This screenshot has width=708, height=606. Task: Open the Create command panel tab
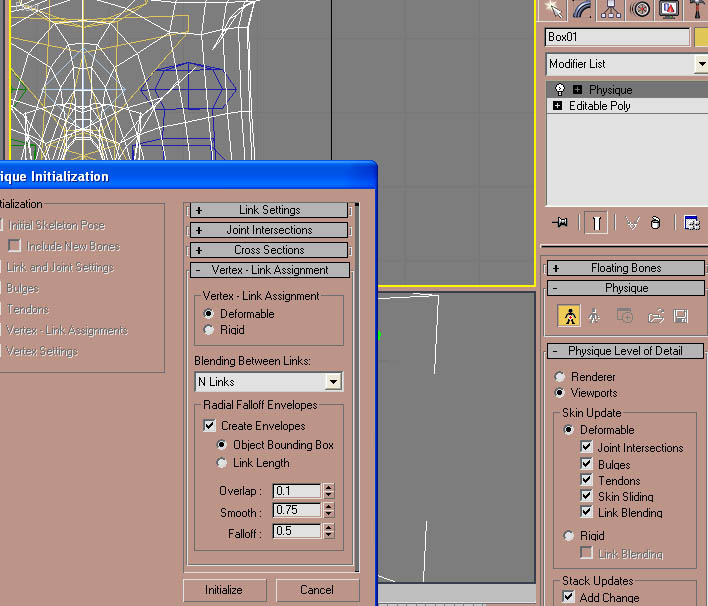[551, 10]
